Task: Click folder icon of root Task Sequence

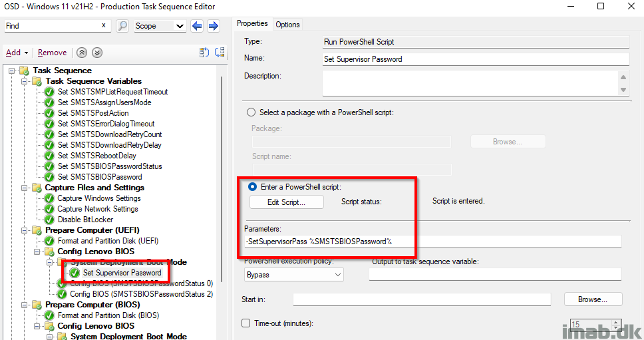Action: point(24,71)
